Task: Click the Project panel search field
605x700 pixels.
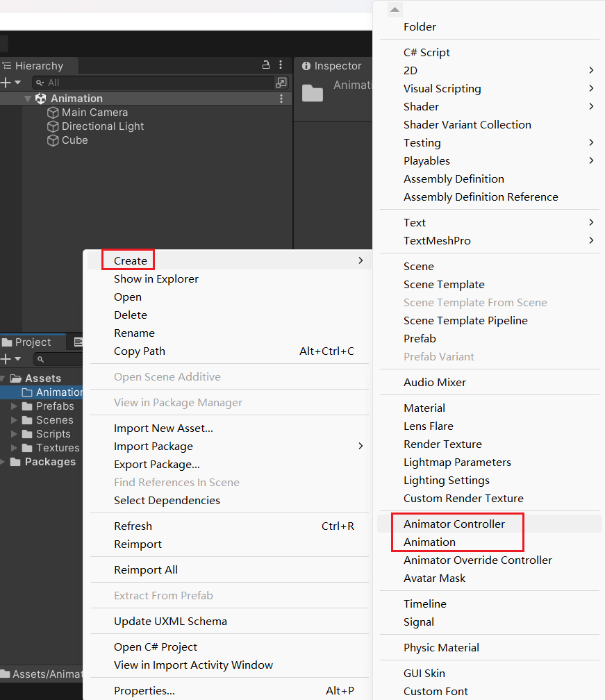Action: pyautogui.click(x=58, y=359)
